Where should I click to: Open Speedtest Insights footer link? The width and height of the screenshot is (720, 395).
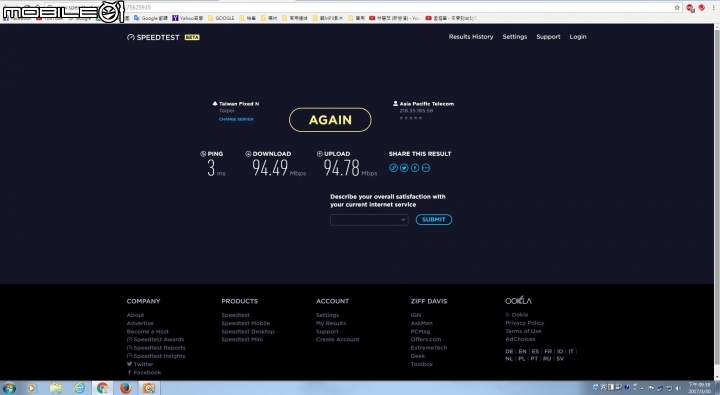click(156, 356)
